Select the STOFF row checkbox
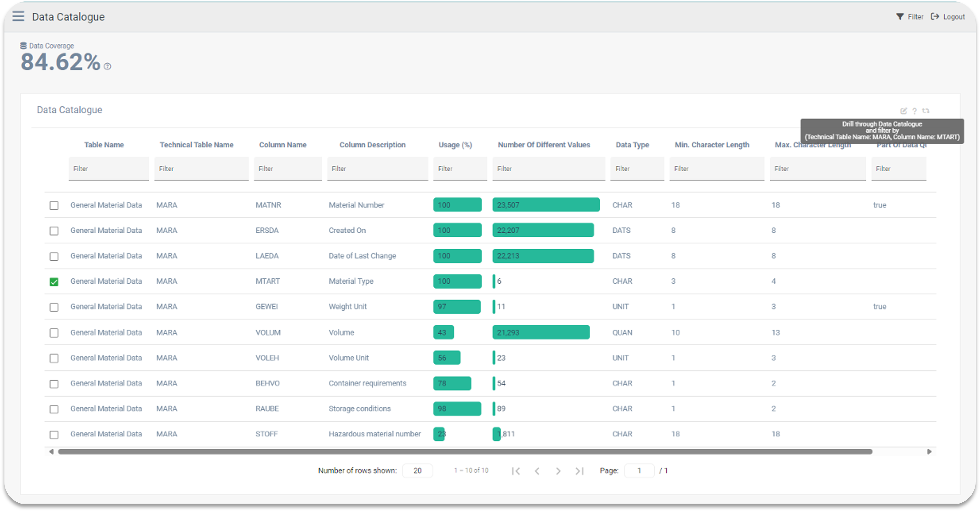 pos(54,434)
